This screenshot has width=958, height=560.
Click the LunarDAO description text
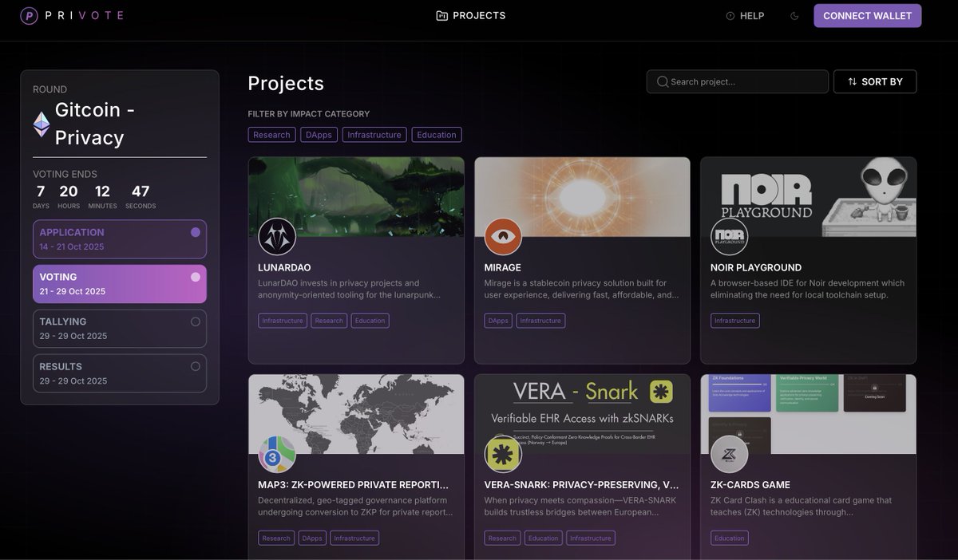[349, 289]
